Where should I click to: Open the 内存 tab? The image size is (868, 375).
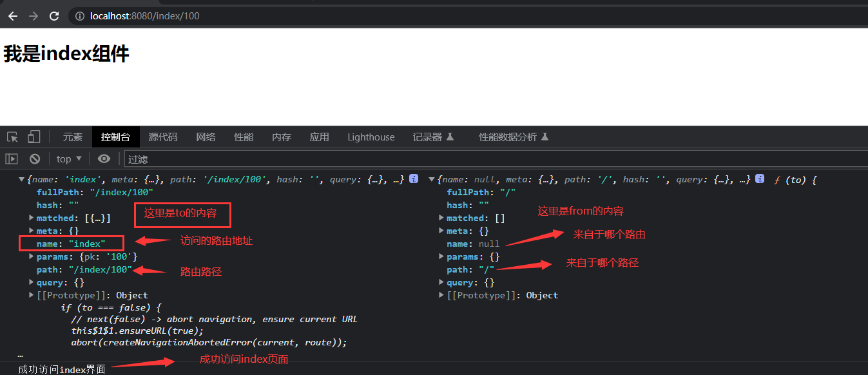282,137
